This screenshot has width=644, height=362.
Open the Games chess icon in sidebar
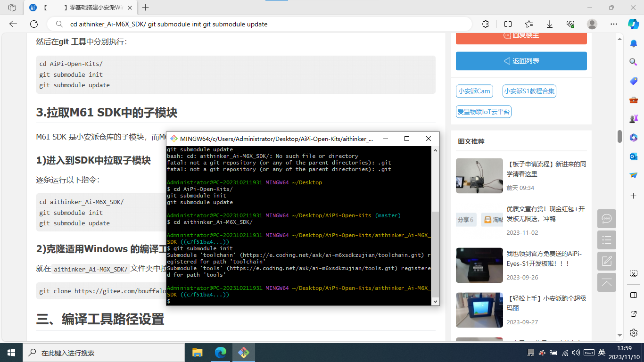[634, 118]
